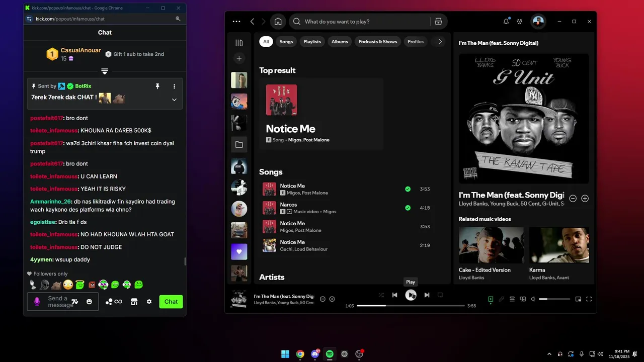This screenshot has width=644, height=362.
Task: Enter full screen mode in Spotify
Action: click(589, 299)
